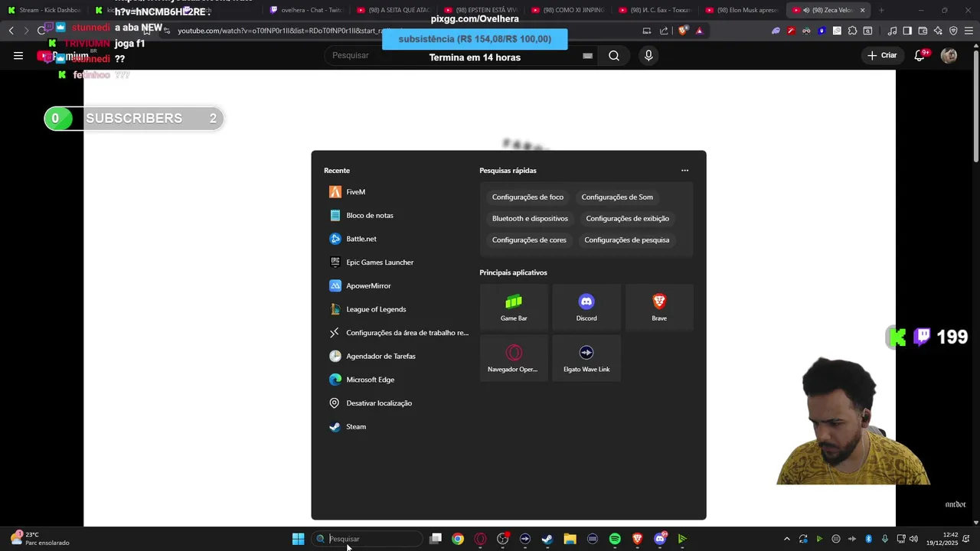Viewport: 980px width, 551px height.
Task: Open Steam from the taskbar
Action: (x=547, y=539)
